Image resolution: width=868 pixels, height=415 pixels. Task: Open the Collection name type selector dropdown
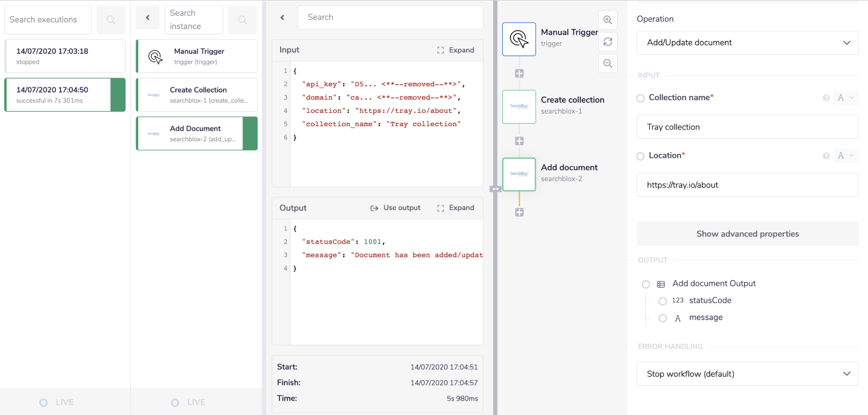coord(845,98)
